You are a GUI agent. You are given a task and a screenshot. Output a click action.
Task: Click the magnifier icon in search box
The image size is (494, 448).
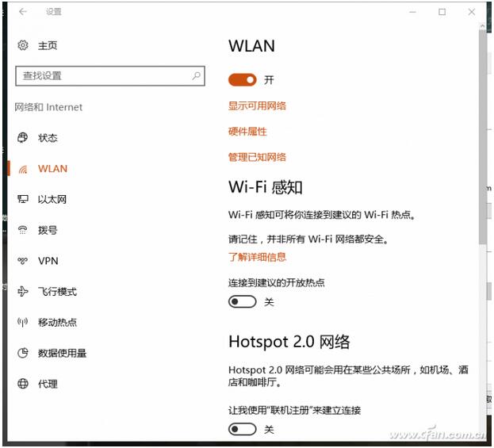tap(197, 75)
